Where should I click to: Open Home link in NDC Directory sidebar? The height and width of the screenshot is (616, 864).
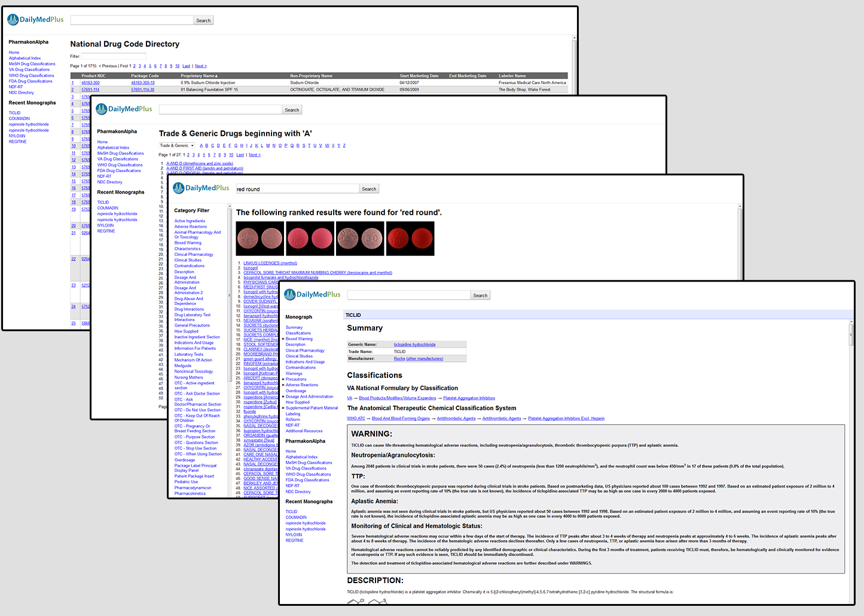(x=14, y=53)
